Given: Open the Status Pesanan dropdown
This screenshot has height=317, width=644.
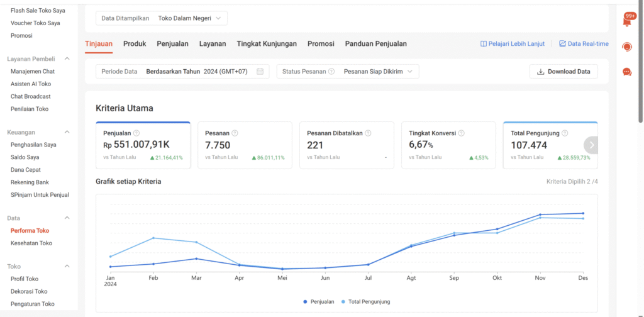Looking at the screenshot, I should click(x=348, y=72).
